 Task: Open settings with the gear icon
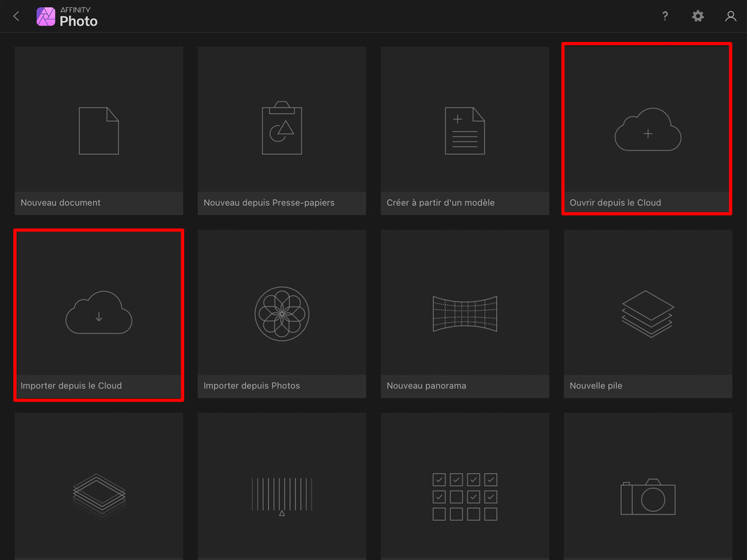click(698, 16)
